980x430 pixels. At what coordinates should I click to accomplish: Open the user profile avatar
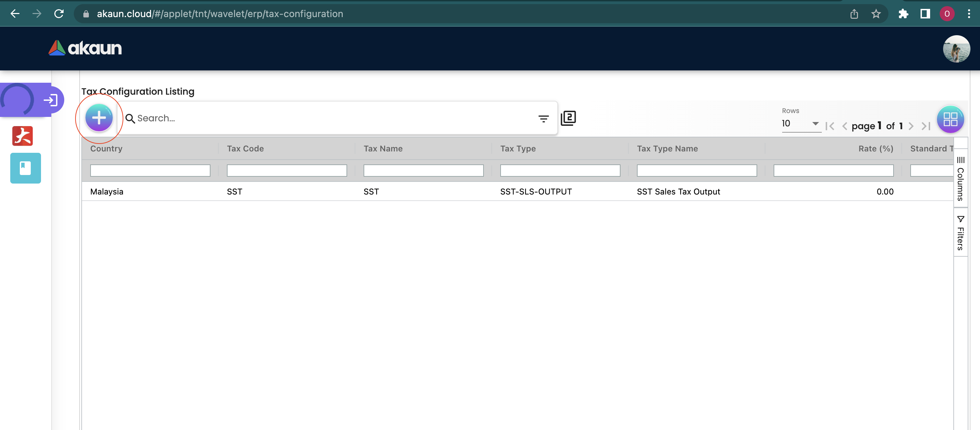coord(956,49)
